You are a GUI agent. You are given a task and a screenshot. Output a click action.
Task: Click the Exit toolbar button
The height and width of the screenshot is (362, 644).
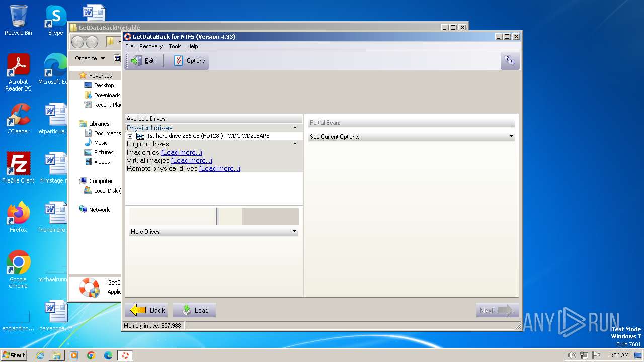point(143,61)
